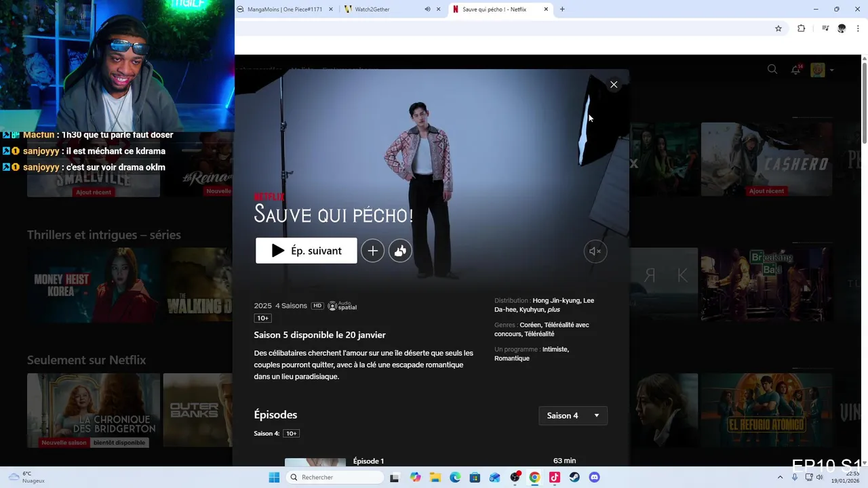Click Kyuhyun cast member link
Image resolution: width=868 pixels, height=488 pixels.
pos(532,310)
